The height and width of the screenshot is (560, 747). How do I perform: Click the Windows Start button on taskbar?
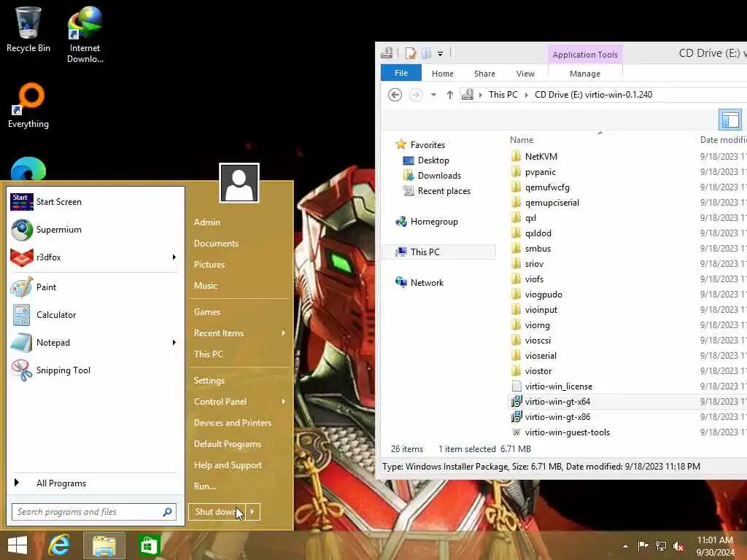click(x=18, y=545)
